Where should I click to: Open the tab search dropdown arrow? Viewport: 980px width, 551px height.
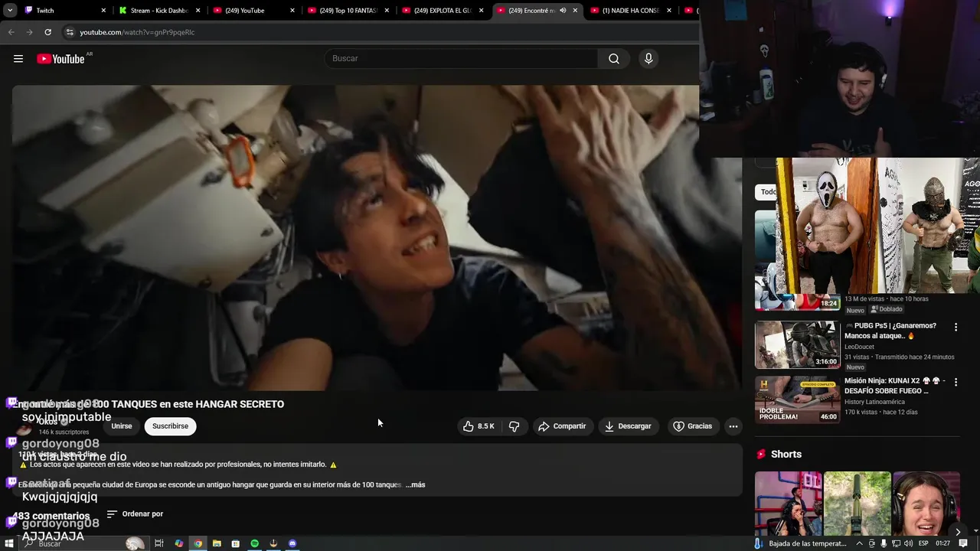click(10, 11)
